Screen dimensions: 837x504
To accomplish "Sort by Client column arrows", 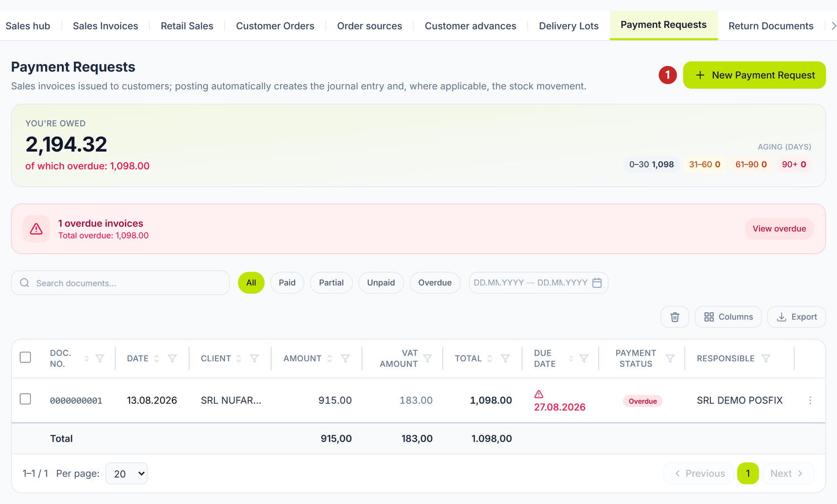I will pyautogui.click(x=239, y=358).
